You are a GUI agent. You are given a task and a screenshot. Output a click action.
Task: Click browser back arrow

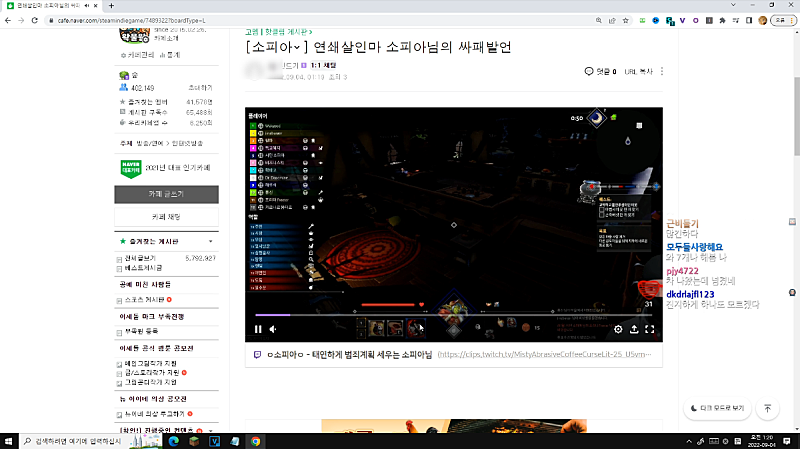click(x=8, y=20)
